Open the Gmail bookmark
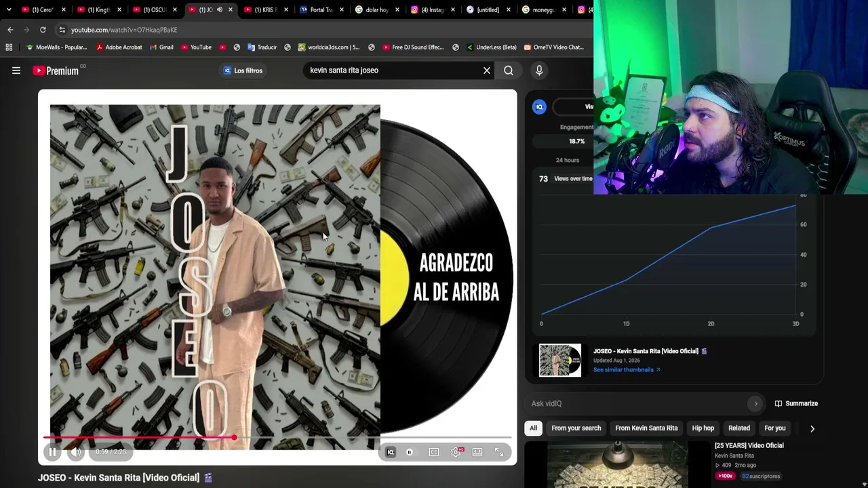868x488 pixels. pyautogui.click(x=161, y=47)
